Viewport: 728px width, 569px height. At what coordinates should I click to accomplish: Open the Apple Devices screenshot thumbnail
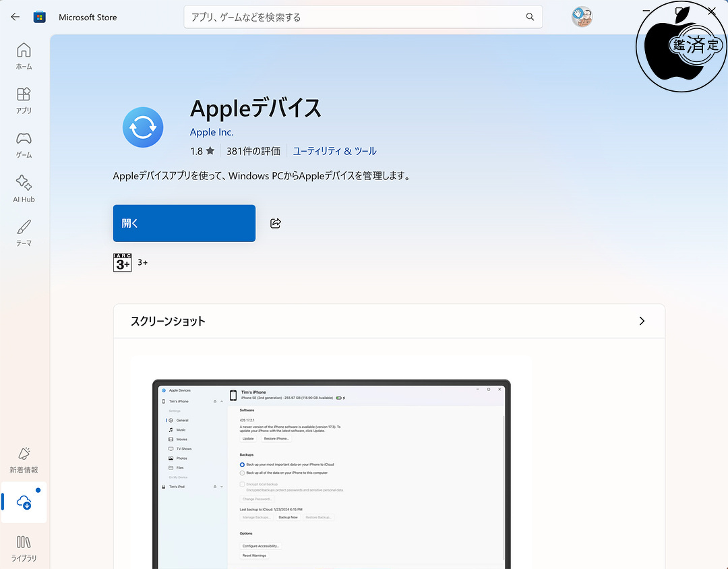(332, 462)
